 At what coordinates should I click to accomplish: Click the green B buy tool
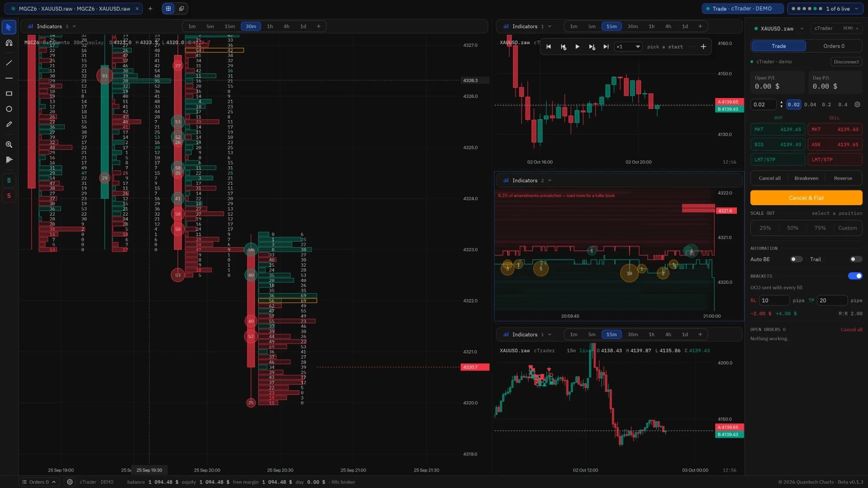click(x=9, y=180)
